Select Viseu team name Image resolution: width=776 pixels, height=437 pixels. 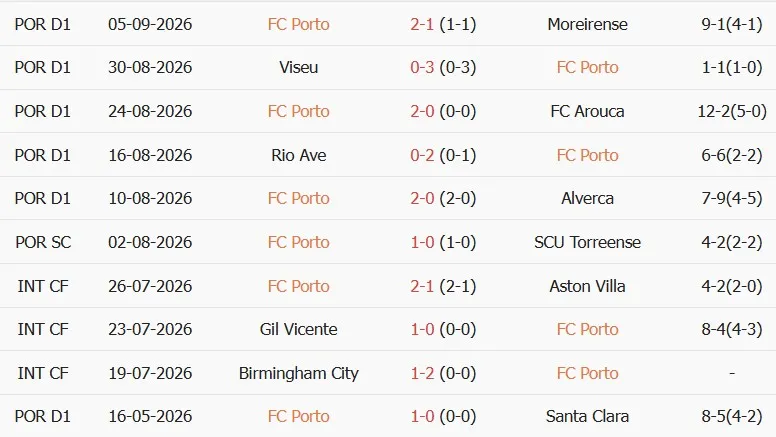[x=298, y=67]
